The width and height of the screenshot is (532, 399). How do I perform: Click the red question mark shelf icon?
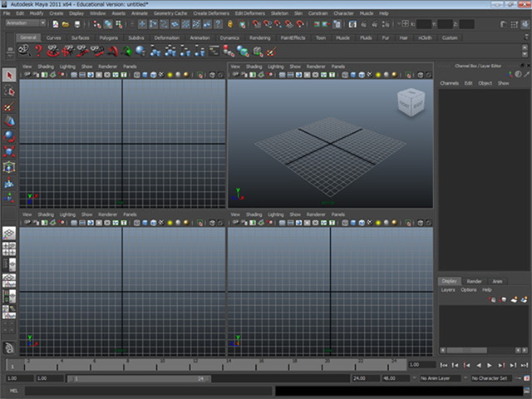coord(38,51)
